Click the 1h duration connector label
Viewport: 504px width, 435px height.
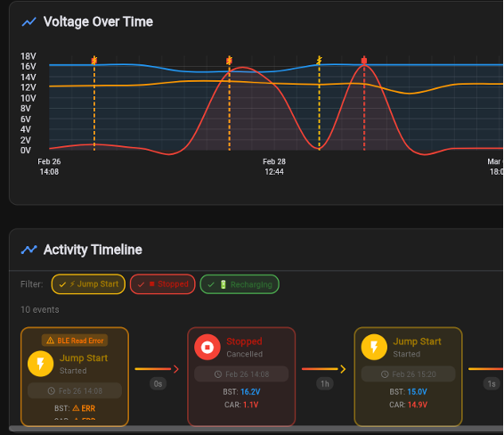tap(325, 384)
